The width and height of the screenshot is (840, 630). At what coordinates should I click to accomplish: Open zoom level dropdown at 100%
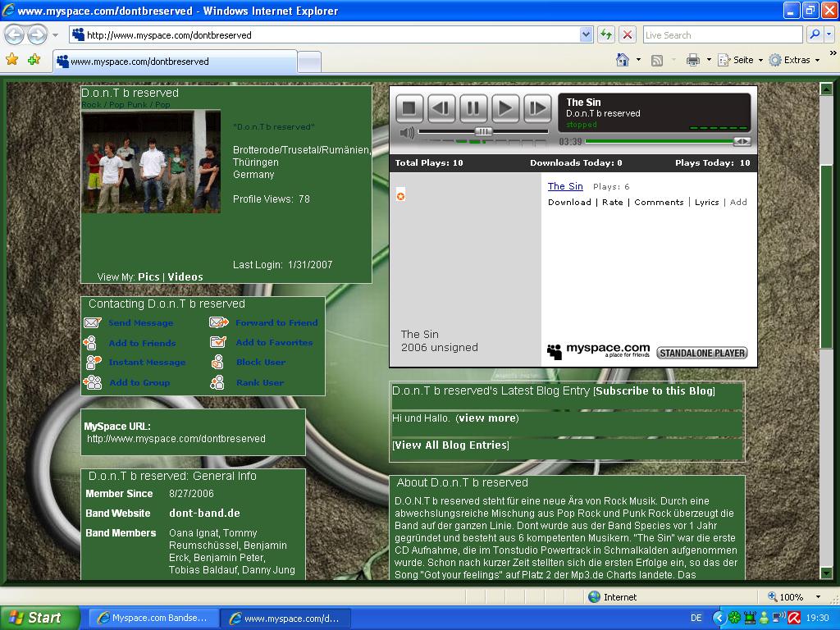click(818, 597)
